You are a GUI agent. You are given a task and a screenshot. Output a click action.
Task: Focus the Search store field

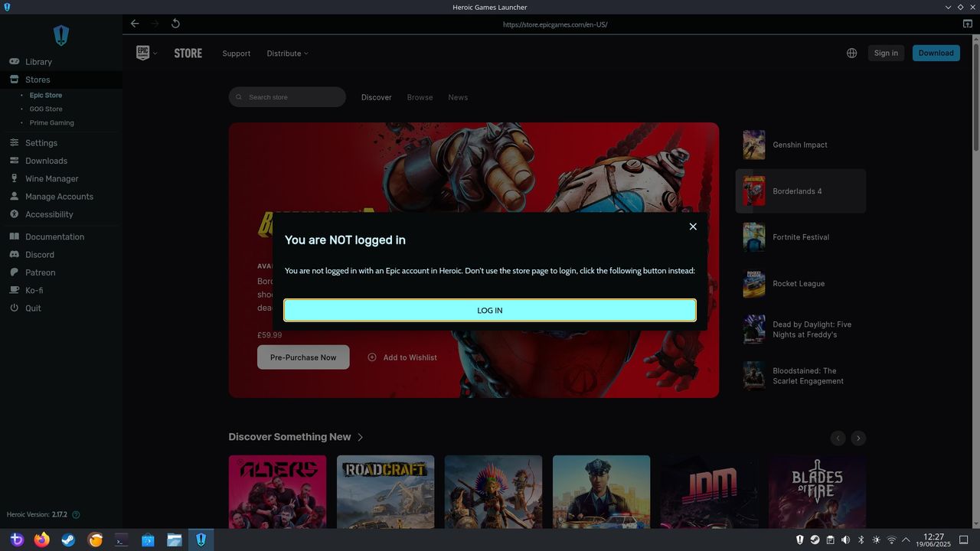click(x=287, y=97)
